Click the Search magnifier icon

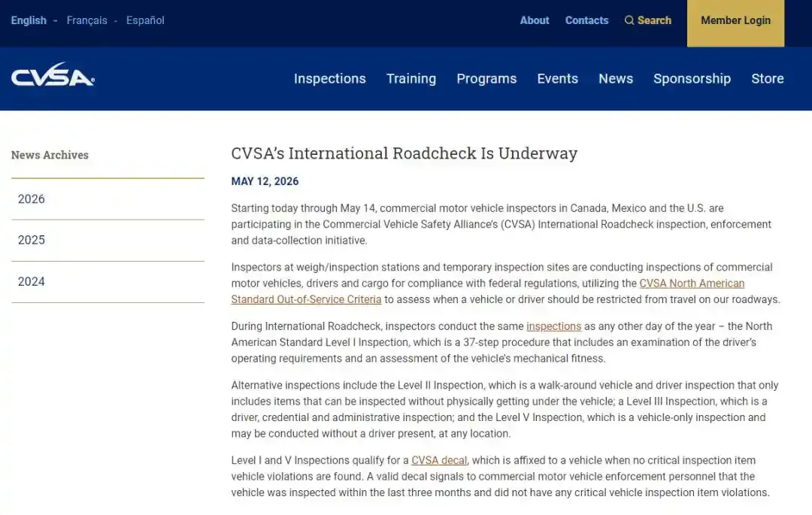pyautogui.click(x=629, y=20)
